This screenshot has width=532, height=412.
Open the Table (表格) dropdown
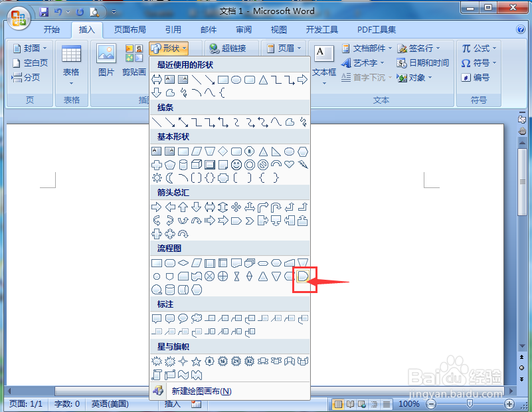tap(71, 65)
